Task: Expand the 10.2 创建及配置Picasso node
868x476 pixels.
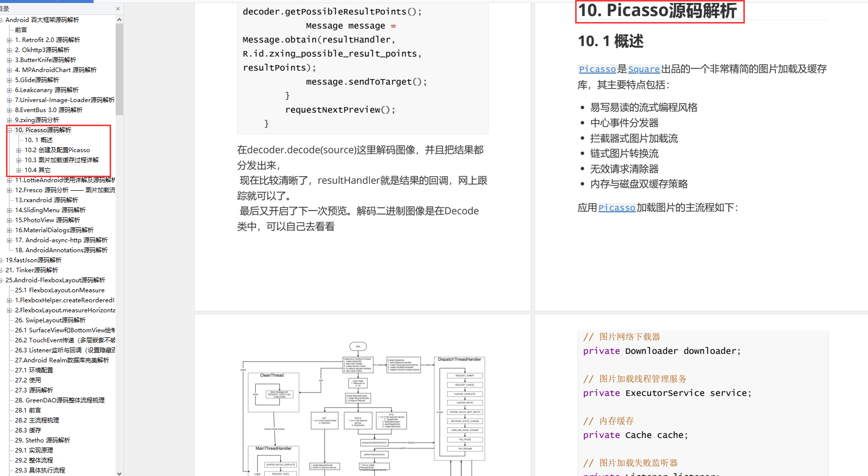Action: click(x=19, y=150)
